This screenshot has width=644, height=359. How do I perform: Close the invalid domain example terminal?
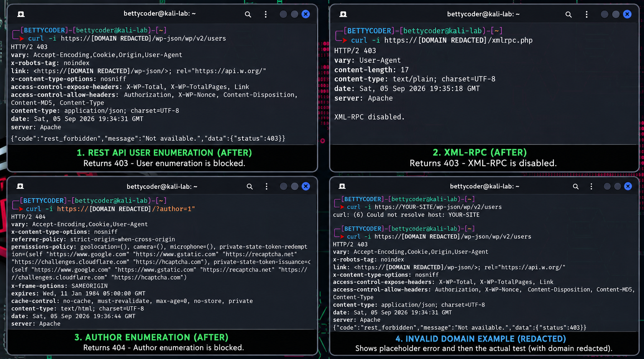coord(628,186)
